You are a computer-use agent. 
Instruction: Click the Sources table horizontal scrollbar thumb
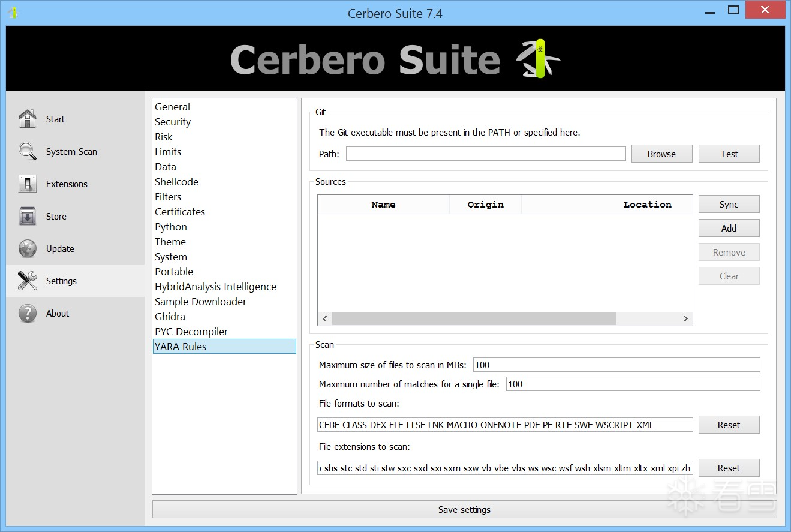(474, 318)
